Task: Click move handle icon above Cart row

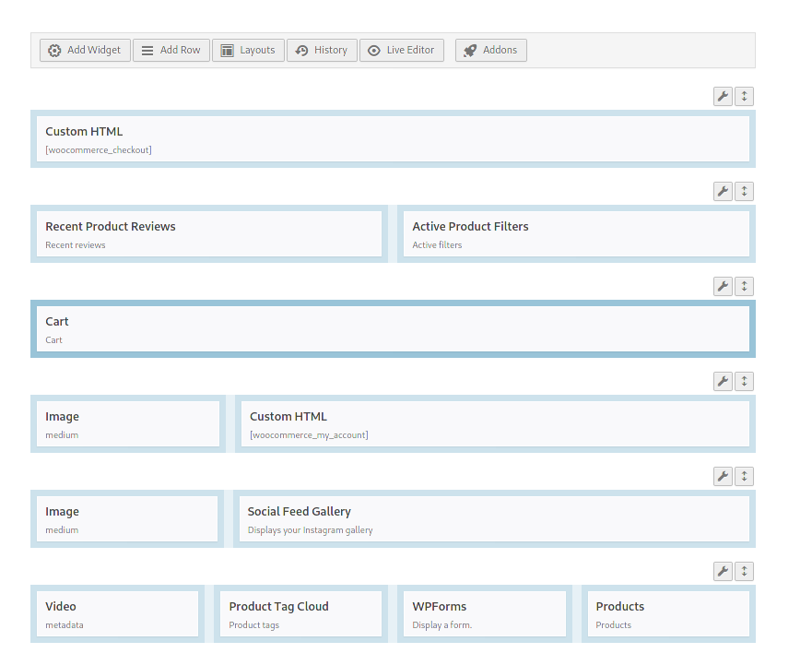Action: coord(745,287)
